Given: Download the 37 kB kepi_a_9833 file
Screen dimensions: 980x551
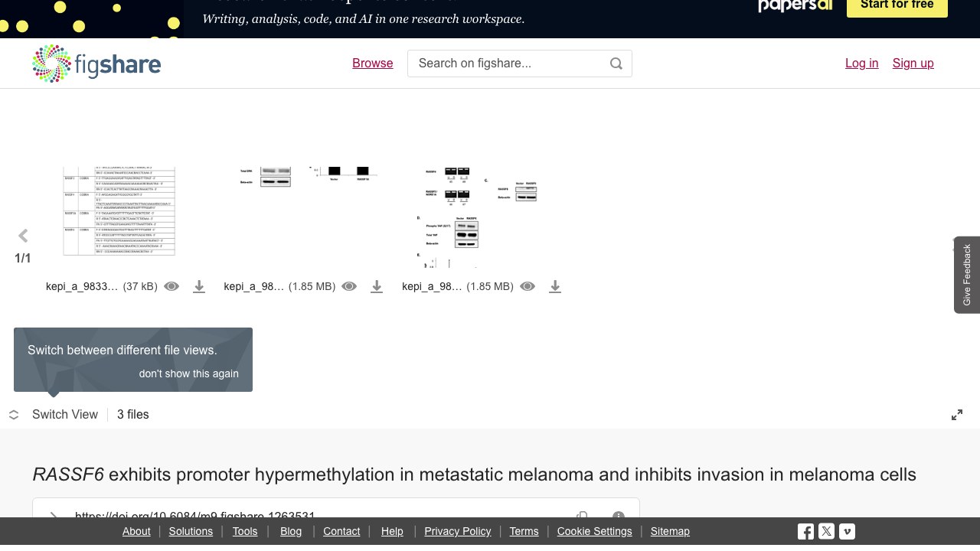Looking at the screenshot, I should [199, 286].
